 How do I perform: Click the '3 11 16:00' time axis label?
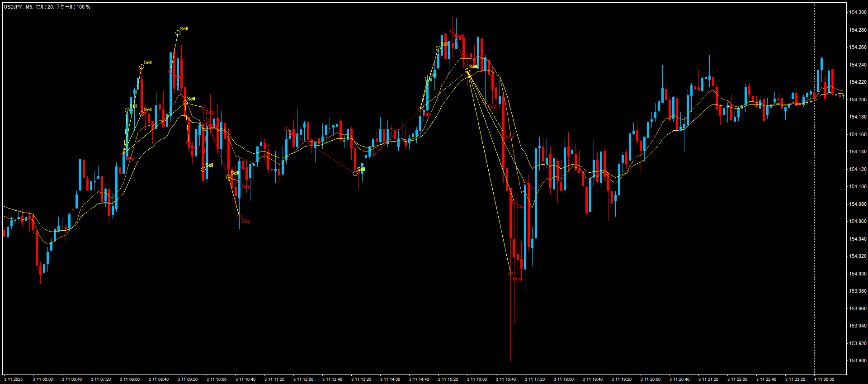click(476, 379)
